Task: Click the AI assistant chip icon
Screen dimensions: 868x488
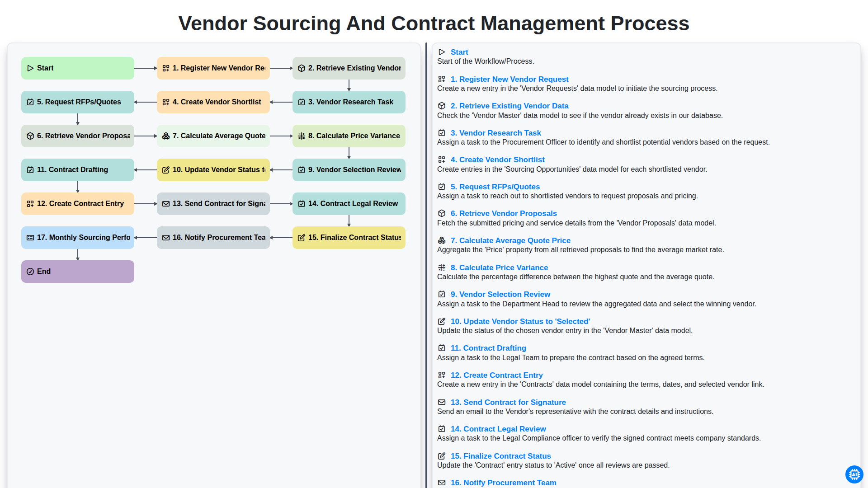Action: click(854, 474)
